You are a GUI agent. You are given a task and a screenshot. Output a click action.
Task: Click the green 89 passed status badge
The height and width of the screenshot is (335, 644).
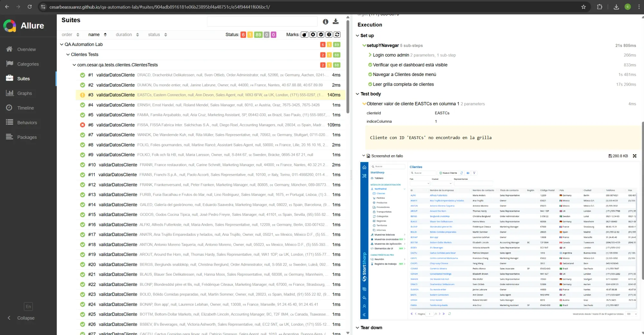(258, 34)
